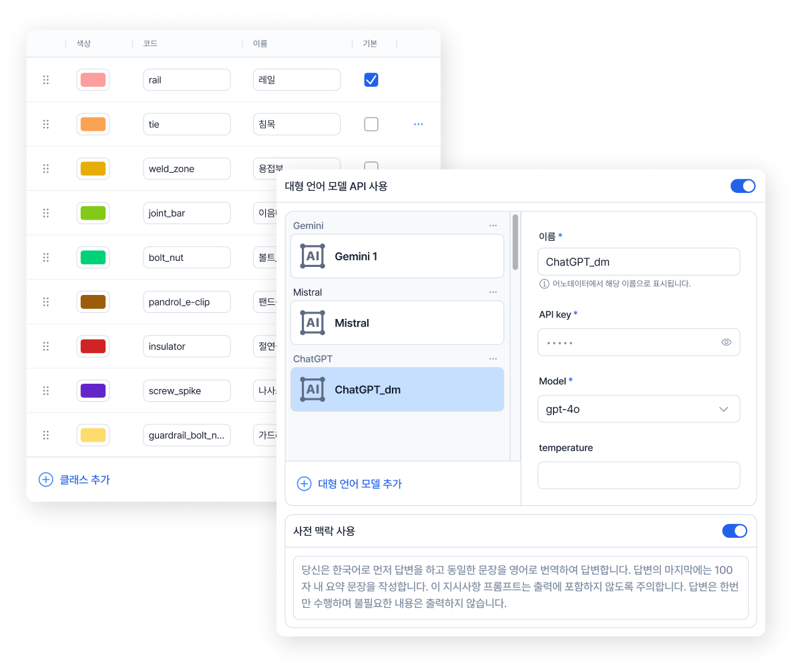Open the green swatch for bolt_nut
794x672 pixels.
click(93, 258)
